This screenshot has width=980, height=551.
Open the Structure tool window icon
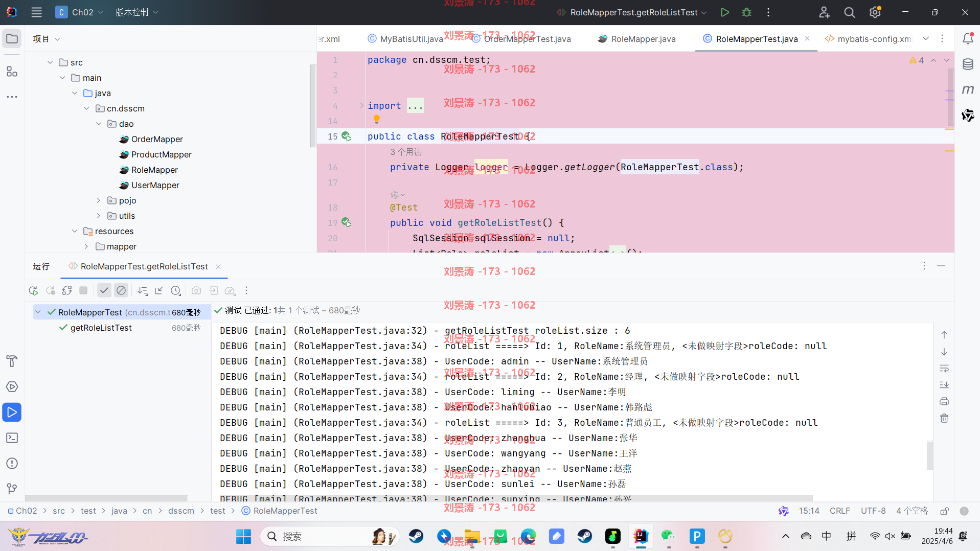tap(12, 72)
